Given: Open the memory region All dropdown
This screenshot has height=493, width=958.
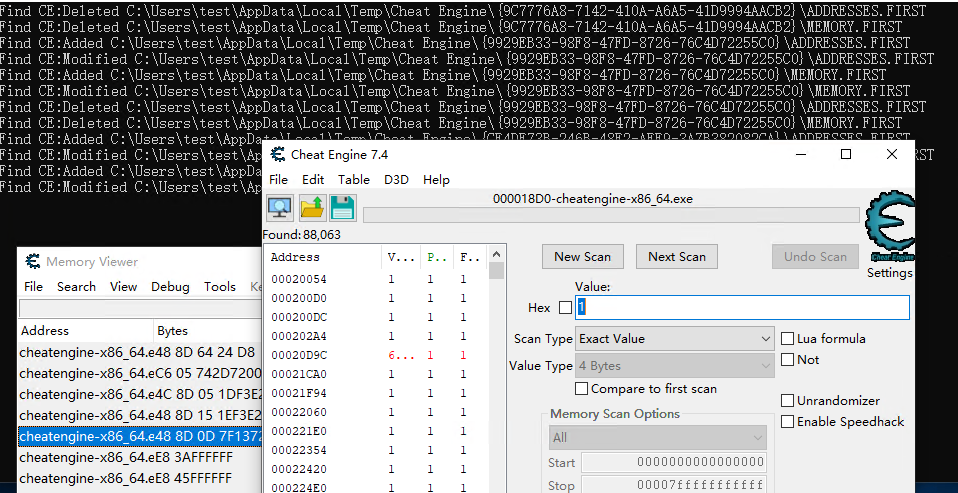Looking at the screenshot, I should coord(657,437).
